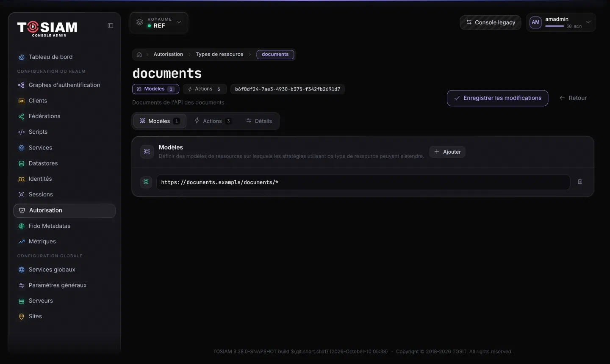Click the Actions count badge under title

[205, 89]
